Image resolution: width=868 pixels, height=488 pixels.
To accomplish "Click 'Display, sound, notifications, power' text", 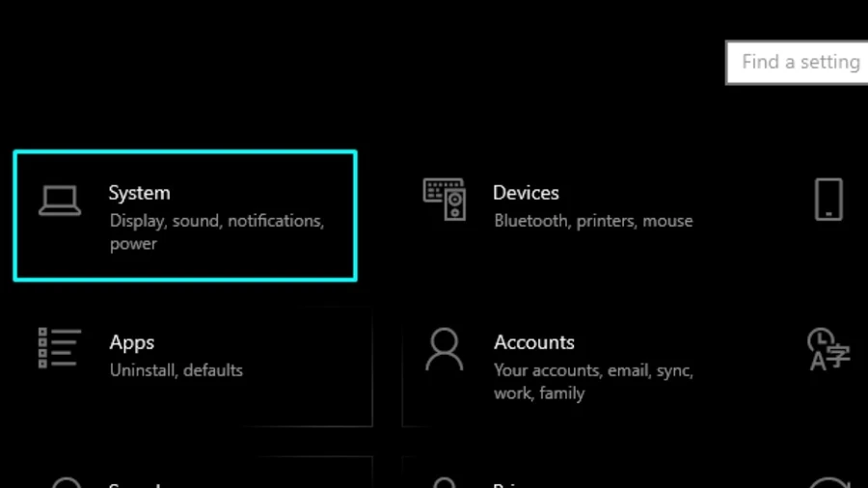I will click(217, 231).
